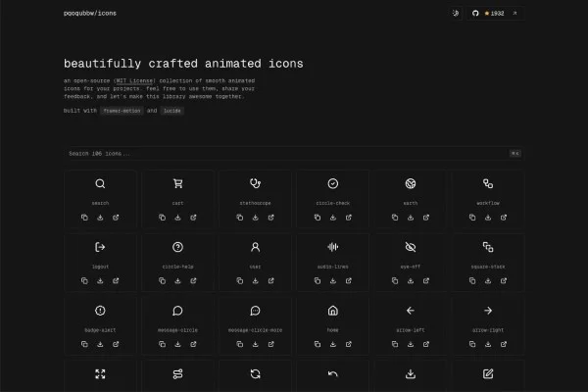
Task: Select the stethoscope icon
Action: (x=255, y=183)
